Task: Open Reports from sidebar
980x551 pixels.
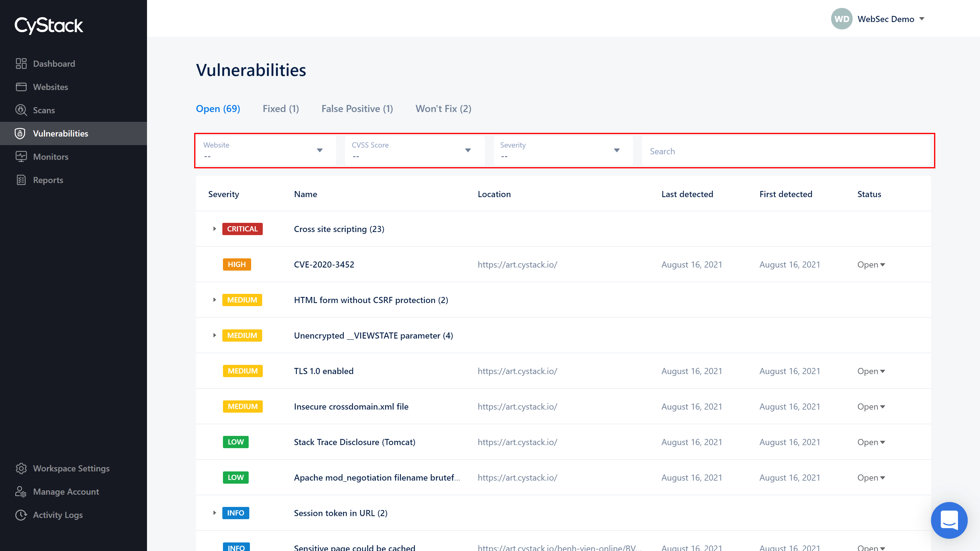Action: coord(48,180)
